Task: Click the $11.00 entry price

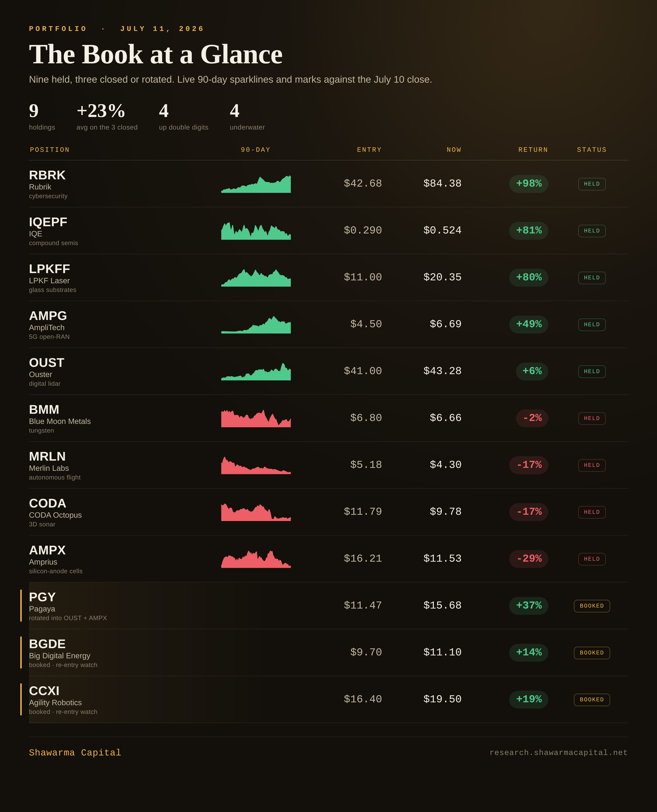Action: click(x=363, y=277)
